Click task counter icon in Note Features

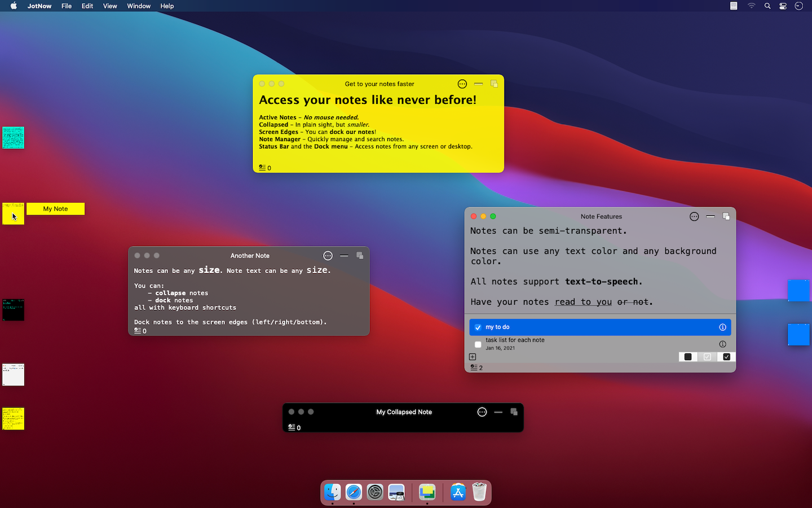tap(474, 367)
